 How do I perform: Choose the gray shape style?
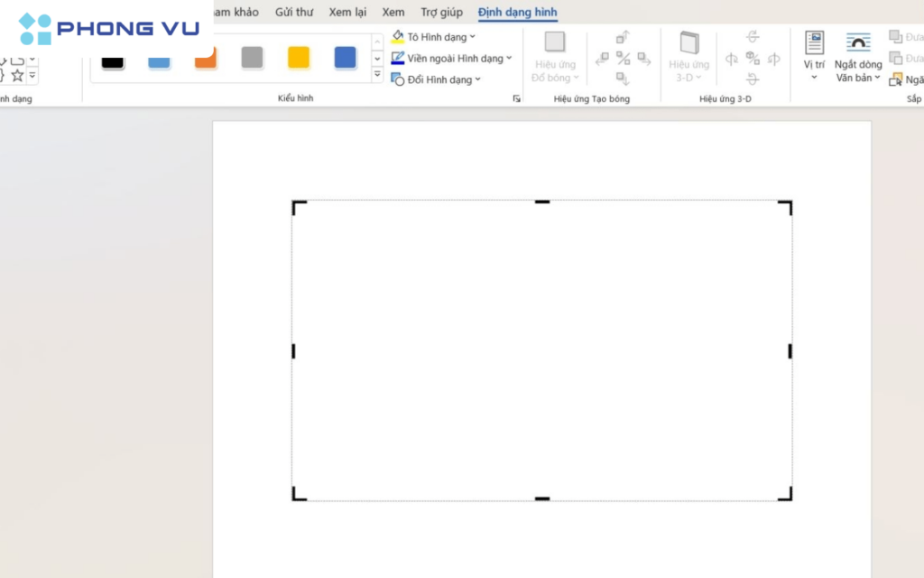tap(252, 58)
